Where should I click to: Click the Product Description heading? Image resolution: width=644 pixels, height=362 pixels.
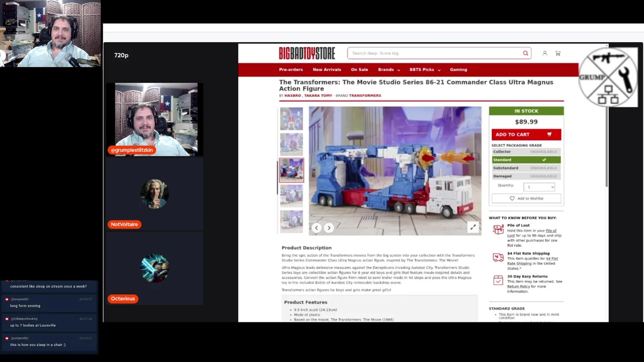pyautogui.click(x=306, y=248)
